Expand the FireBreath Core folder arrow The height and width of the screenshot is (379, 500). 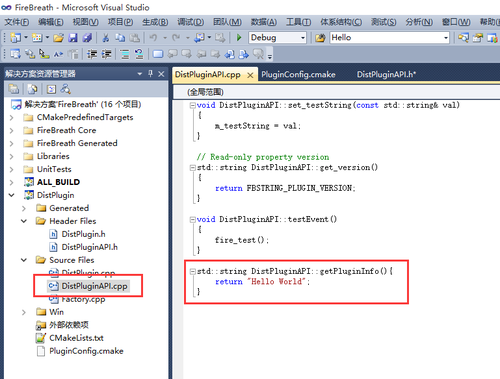12,131
